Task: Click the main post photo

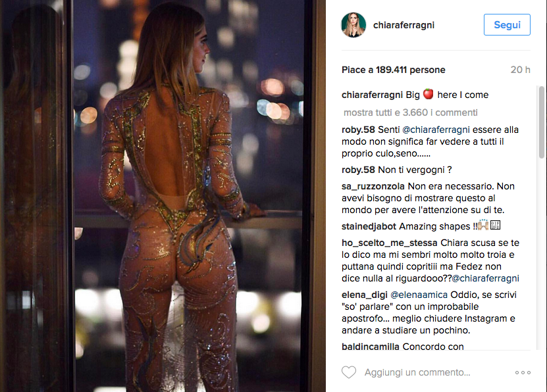Action: tap(163, 196)
